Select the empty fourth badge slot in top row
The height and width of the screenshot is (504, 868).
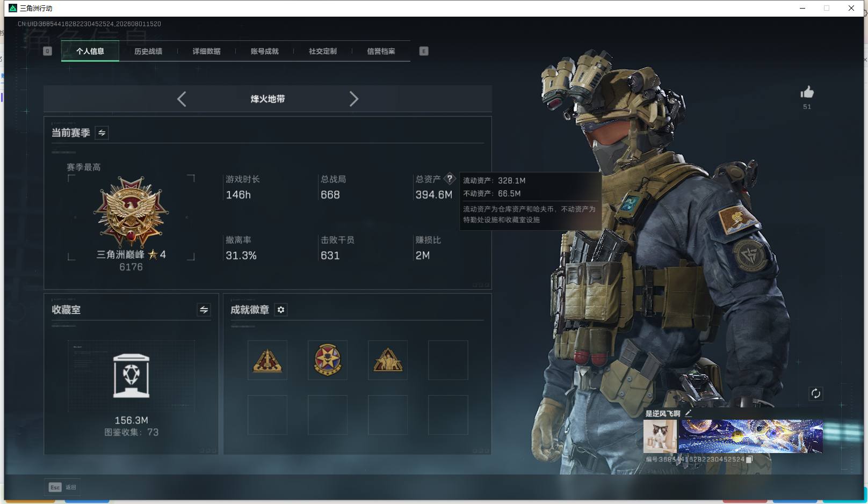pos(448,360)
